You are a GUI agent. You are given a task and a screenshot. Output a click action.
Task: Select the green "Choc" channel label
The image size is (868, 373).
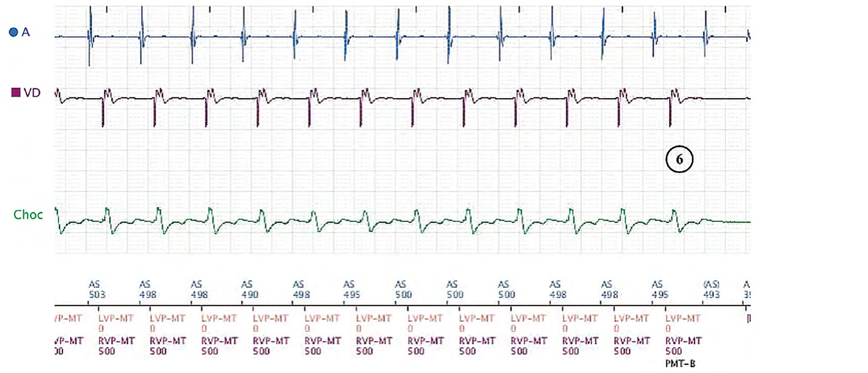pos(28,215)
